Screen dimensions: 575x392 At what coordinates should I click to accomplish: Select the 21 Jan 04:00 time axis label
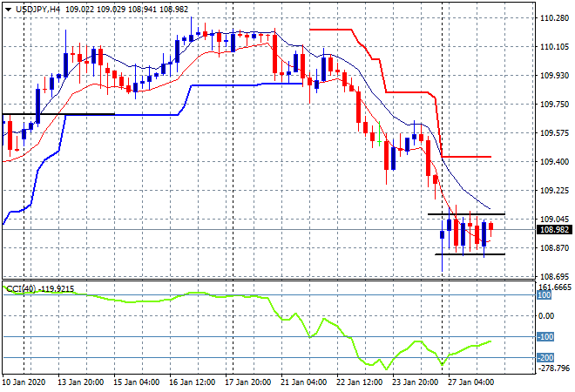click(304, 382)
